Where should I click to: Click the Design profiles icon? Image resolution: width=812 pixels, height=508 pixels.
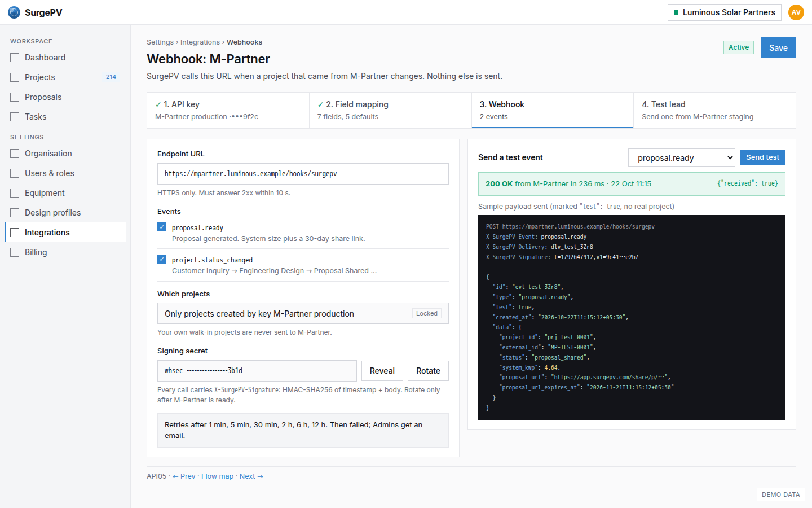15,213
